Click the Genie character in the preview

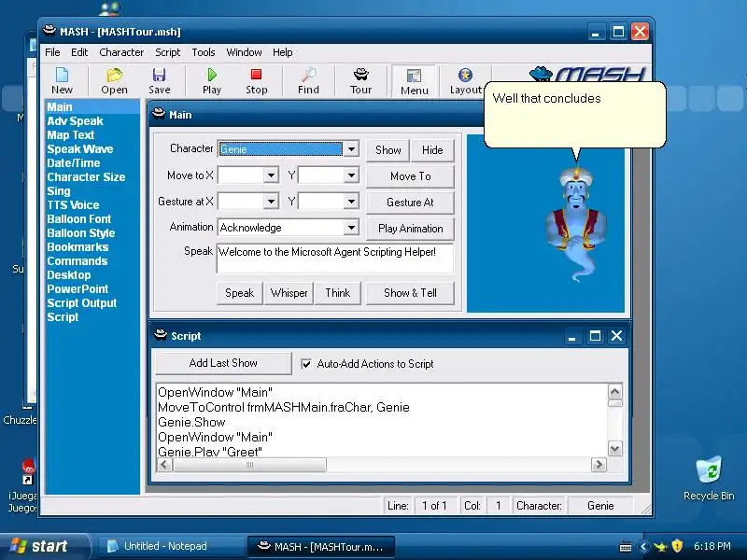(576, 224)
